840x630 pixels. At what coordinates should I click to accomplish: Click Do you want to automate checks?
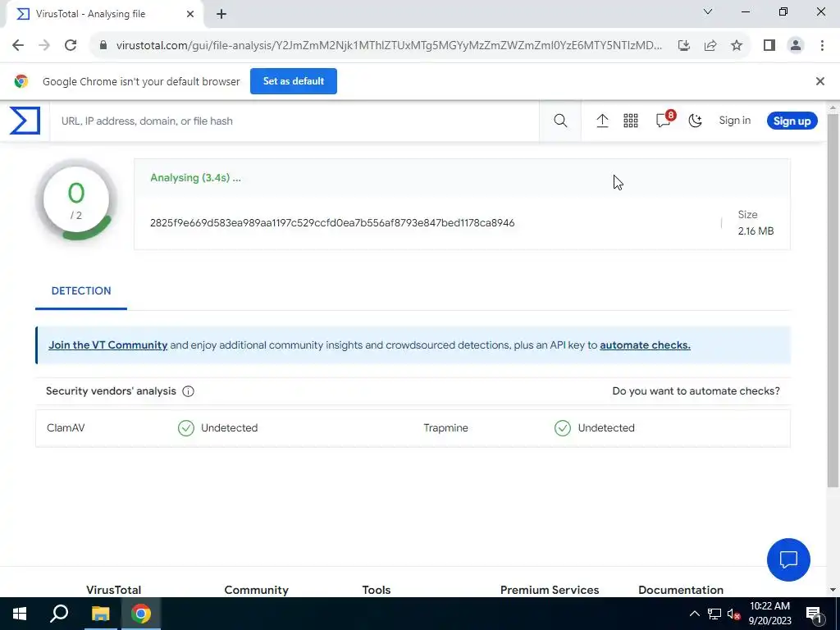coord(696,391)
